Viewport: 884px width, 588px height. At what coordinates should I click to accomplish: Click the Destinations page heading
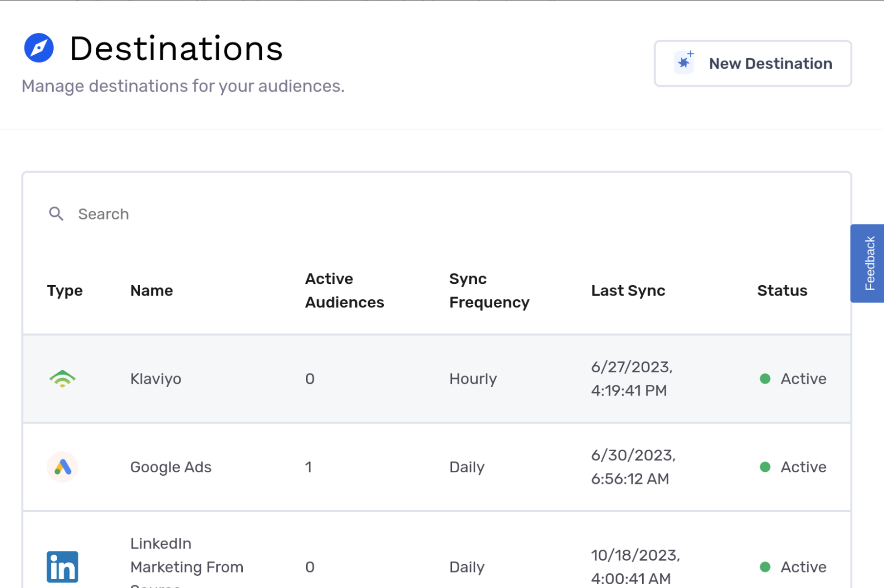click(x=176, y=48)
